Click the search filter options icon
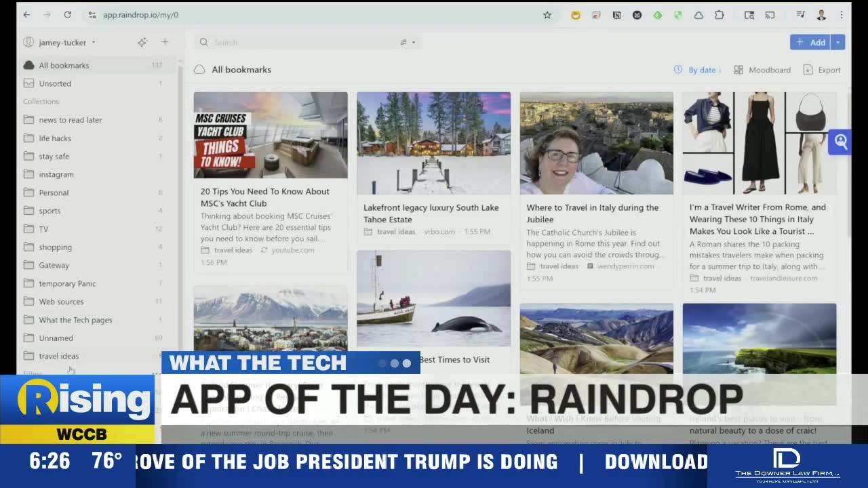The width and height of the screenshot is (868, 488). point(407,42)
